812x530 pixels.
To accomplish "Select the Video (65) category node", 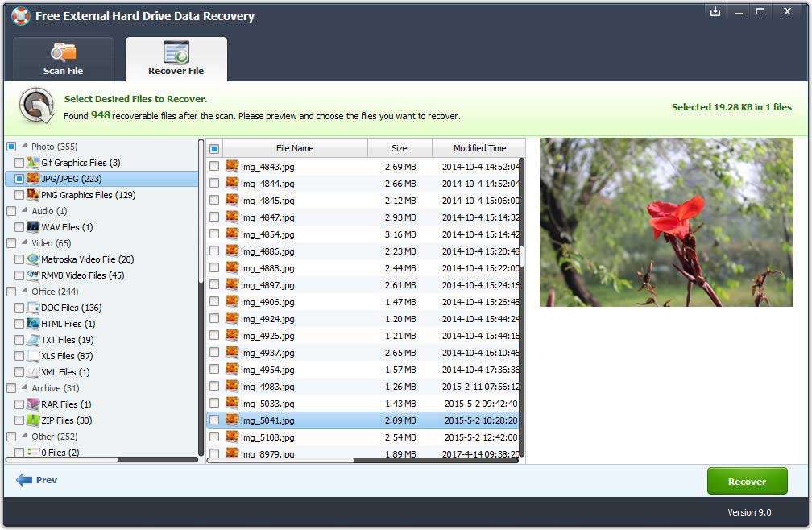I will pos(52,243).
